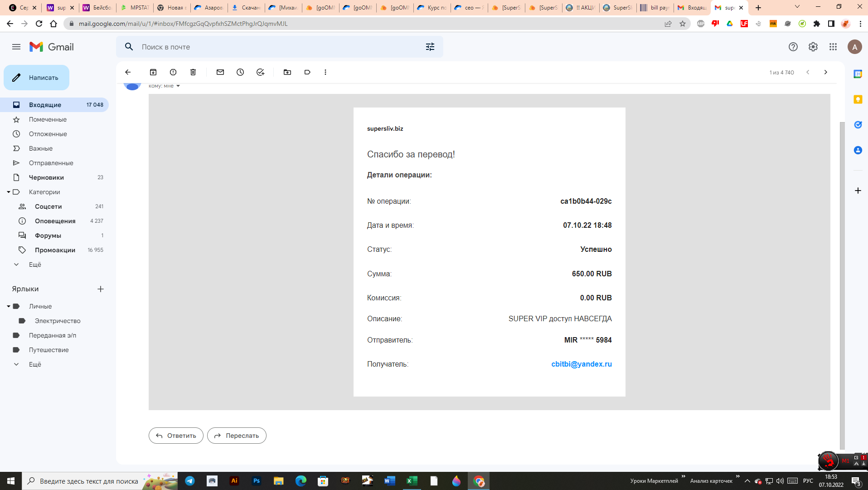The width and height of the screenshot is (868, 490).
Task: Open Отправленные folder
Action: [54, 163]
